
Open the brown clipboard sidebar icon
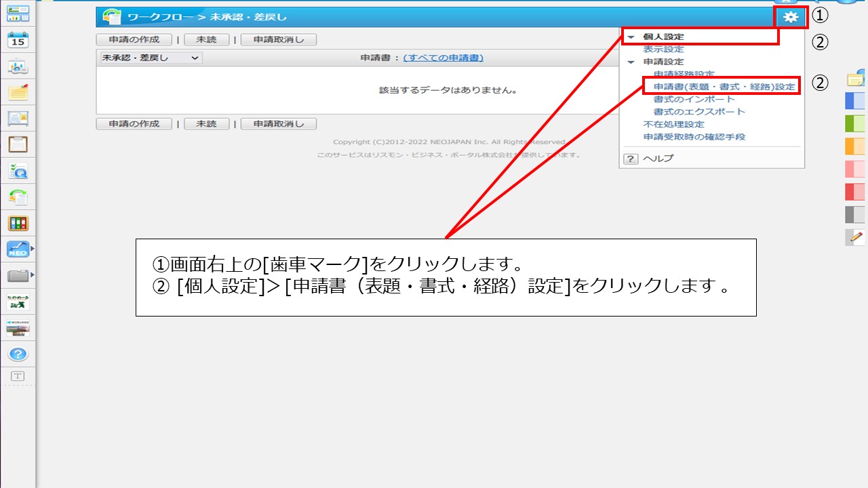[x=18, y=145]
